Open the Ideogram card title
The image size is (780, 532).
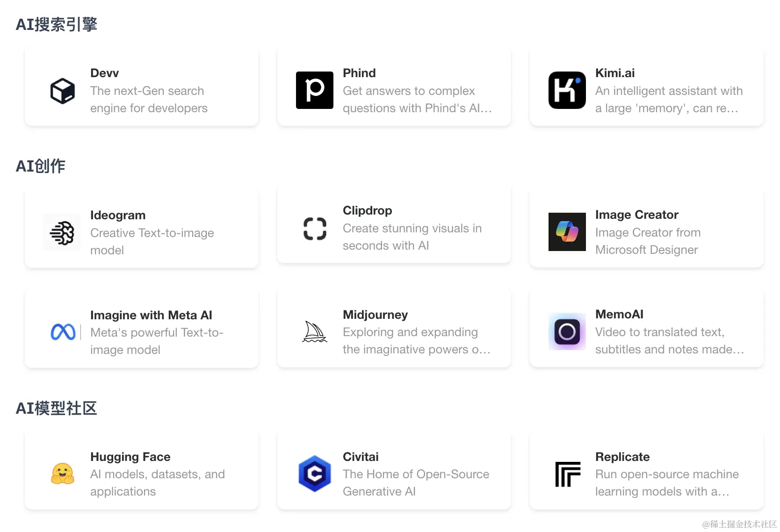[x=118, y=215]
